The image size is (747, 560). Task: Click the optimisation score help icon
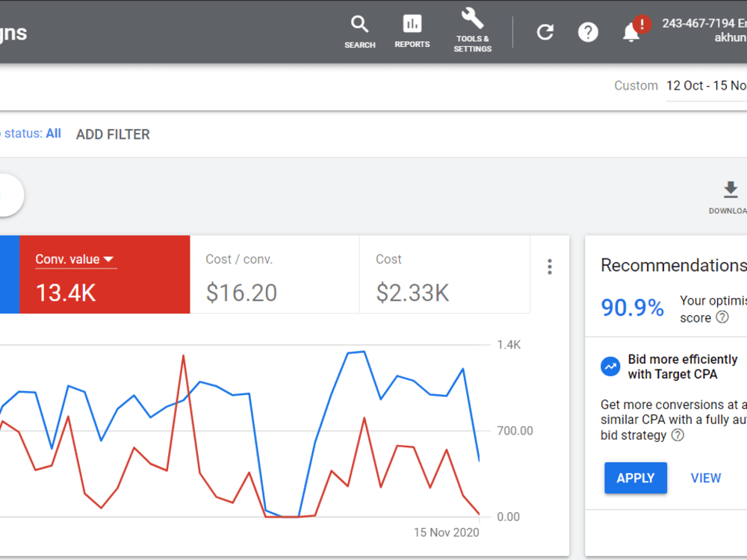coord(722,317)
